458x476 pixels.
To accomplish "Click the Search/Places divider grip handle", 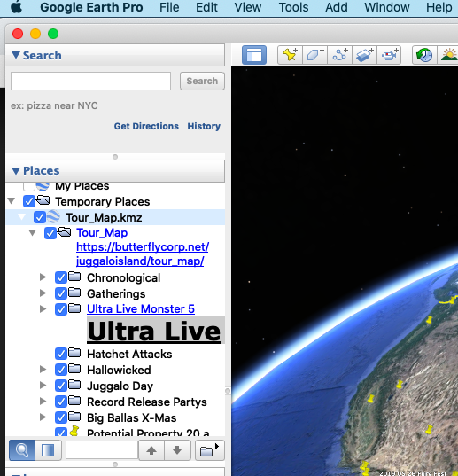I will click(115, 157).
